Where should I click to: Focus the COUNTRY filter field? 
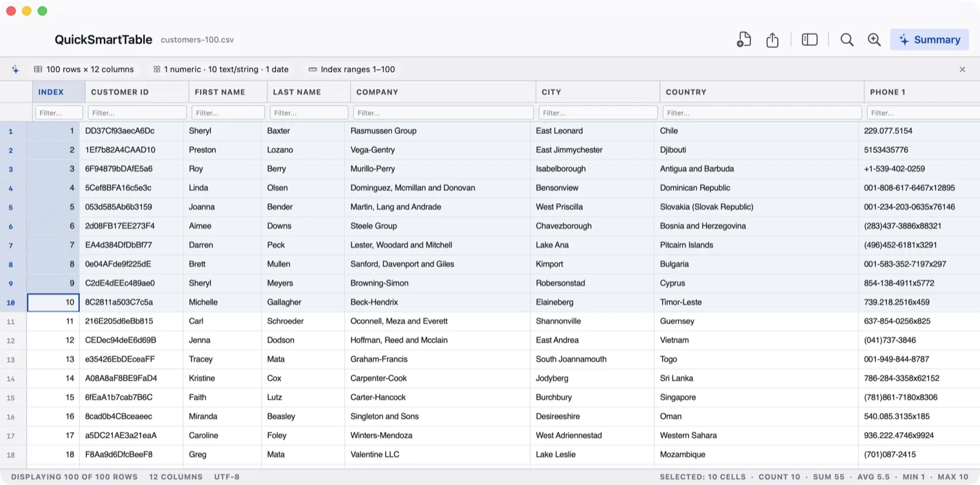point(762,112)
